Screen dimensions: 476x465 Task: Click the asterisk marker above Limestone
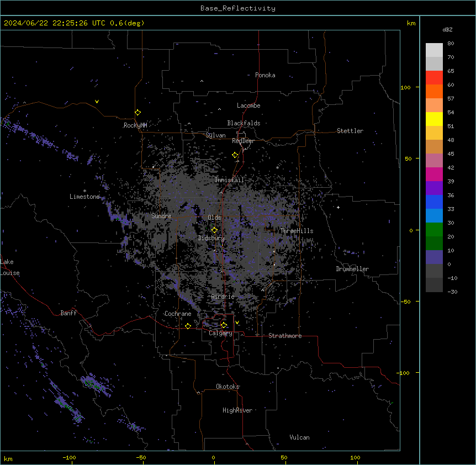84,191
